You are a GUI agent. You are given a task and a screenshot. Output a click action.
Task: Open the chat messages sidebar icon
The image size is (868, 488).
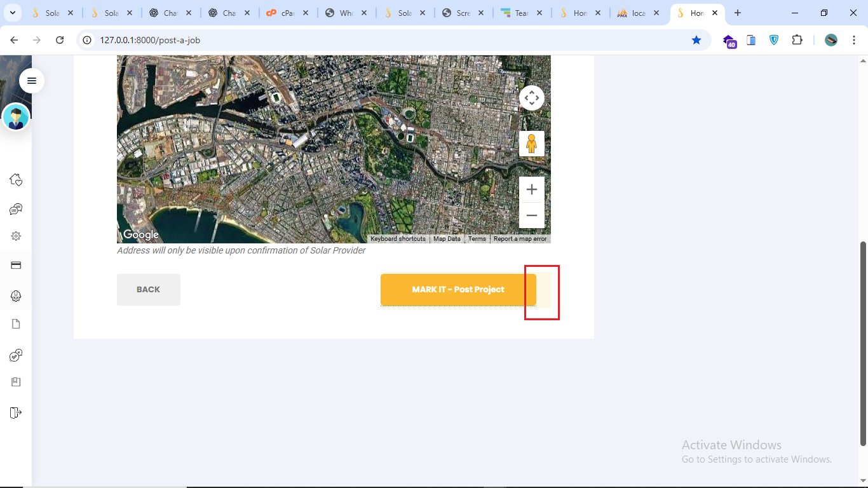(x=16, y=209)
